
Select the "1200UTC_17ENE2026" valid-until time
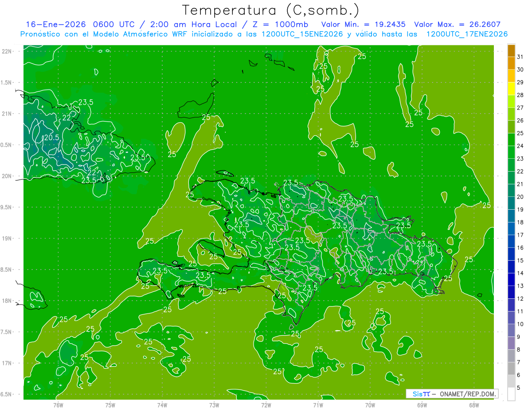[x=466, y=34]
